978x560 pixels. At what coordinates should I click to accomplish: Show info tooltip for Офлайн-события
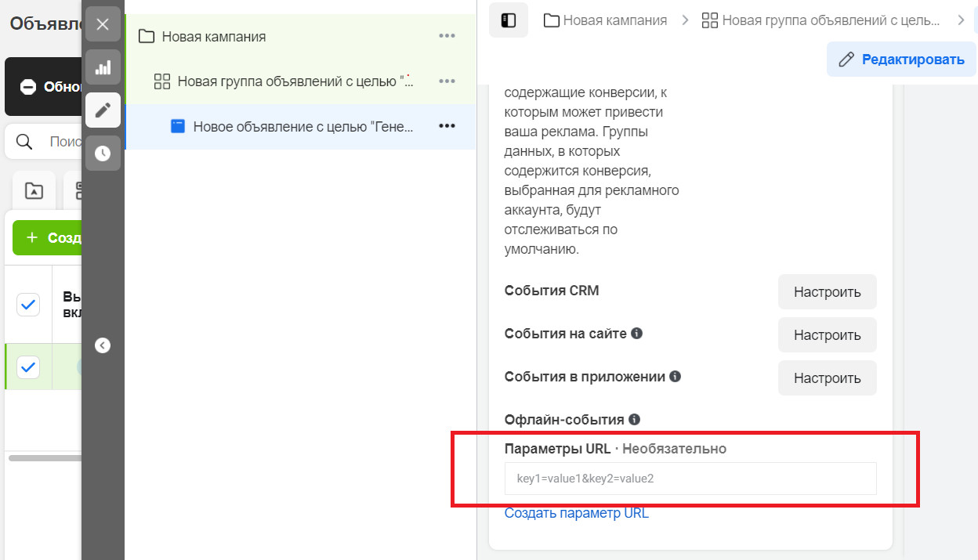[x=634, y=419]
